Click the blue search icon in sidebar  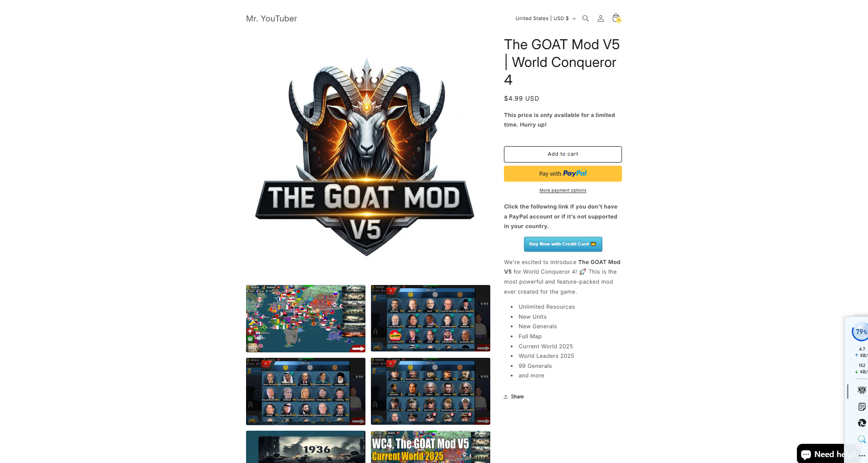point(862,439)
